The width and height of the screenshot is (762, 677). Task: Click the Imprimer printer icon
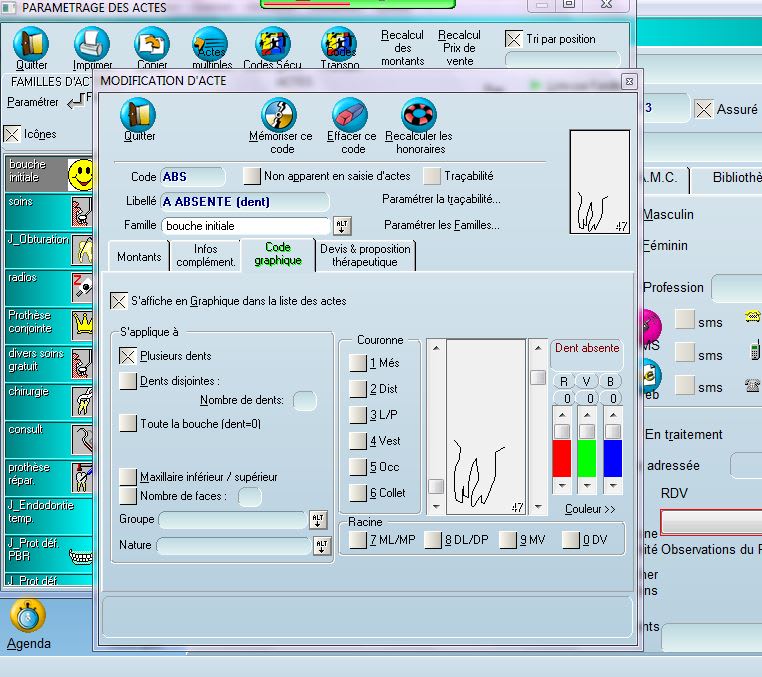pos(92,43)
